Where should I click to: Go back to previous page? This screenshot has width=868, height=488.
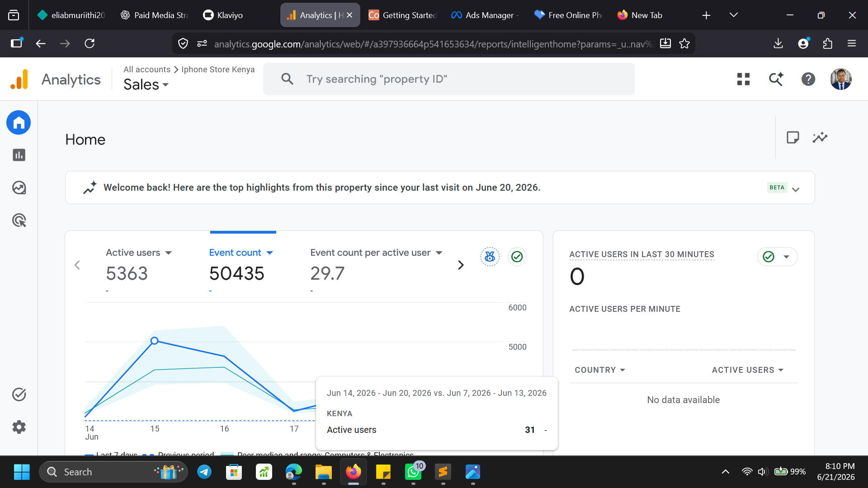tap(41, 43)
